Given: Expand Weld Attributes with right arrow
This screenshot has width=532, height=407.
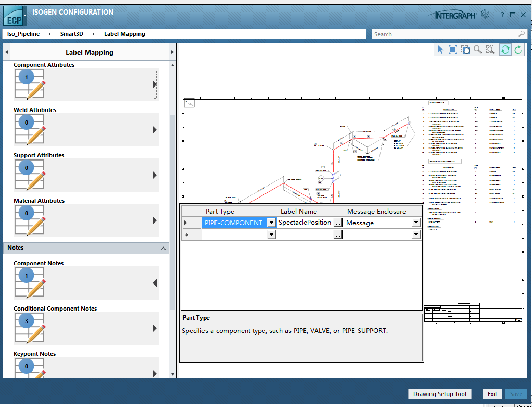Looking at the screenshot, I should tap(155, 130).
